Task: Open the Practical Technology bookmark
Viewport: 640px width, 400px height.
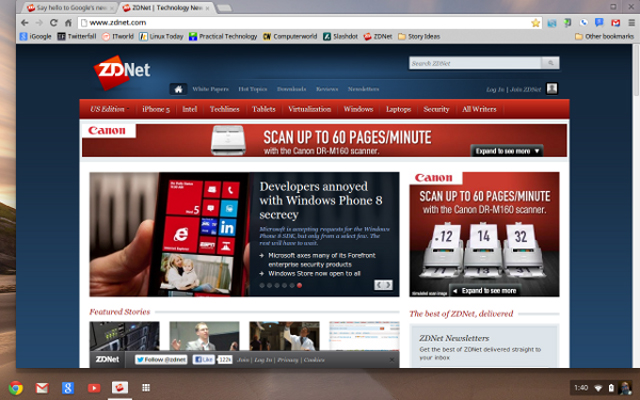Action: (x=223, y=36)
